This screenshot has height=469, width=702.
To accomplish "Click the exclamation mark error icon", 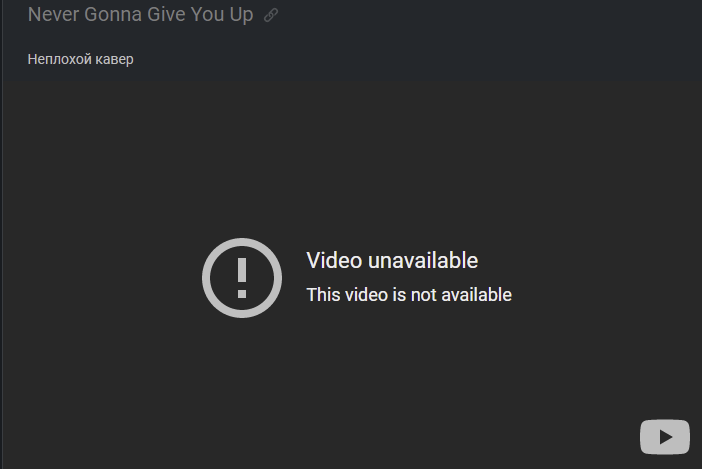I will click(x=242, y=278).
